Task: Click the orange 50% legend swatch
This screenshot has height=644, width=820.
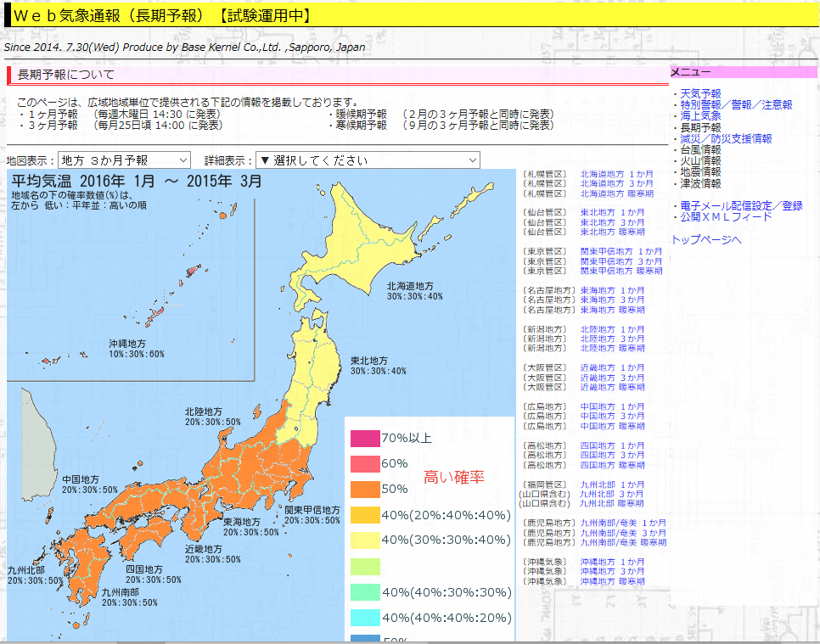Action: (x=365, y=490)
